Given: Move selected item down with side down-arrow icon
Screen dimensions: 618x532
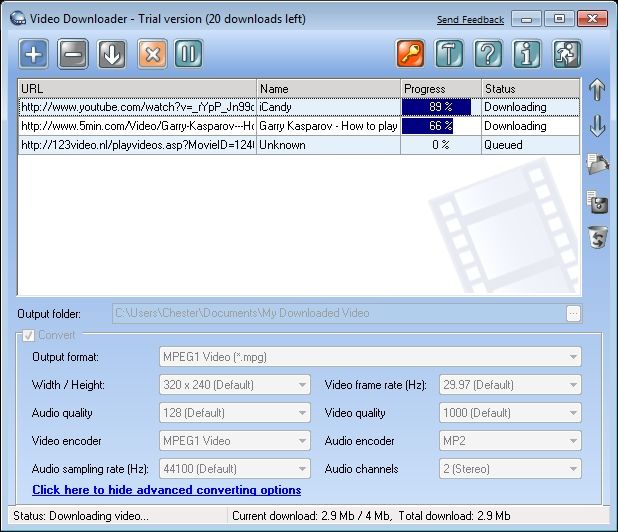Looking at the screenshot, I should point(597,126).
